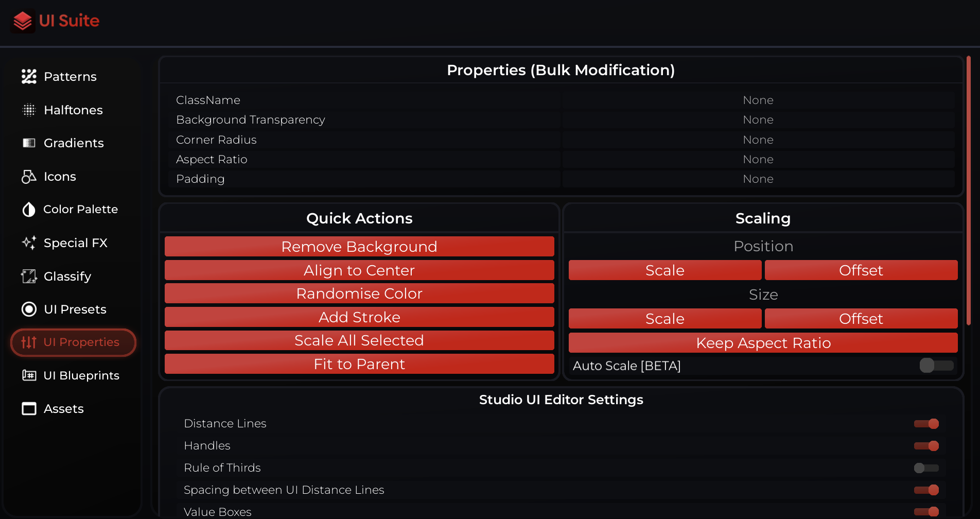The height and width of the screenshot is (519, 980).
Task: Click the ClassName value field
Action: tap(758, 100)
